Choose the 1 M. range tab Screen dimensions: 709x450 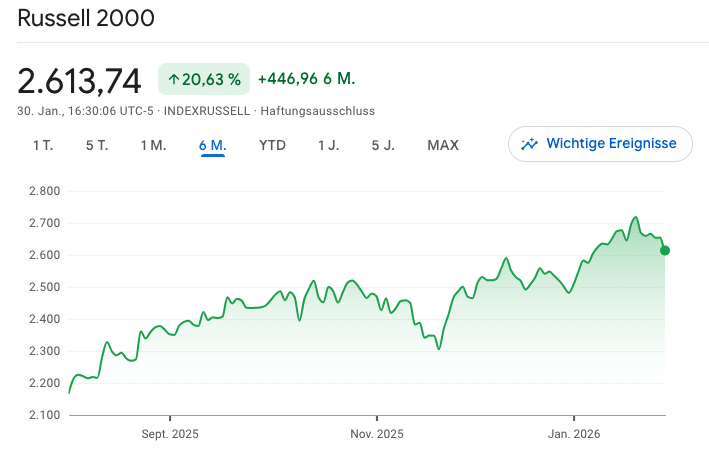pos(153,145)
